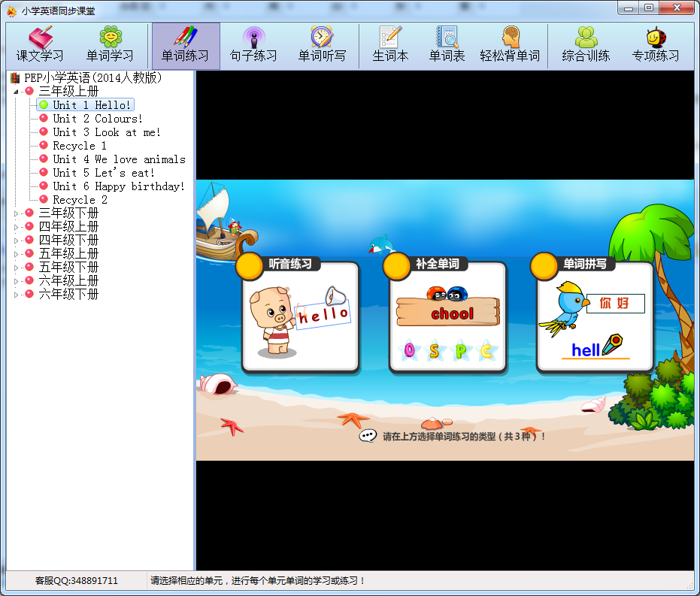Expand the first 五年级上册 node
This screenshot has height=596, width=700.
(16, 254)
